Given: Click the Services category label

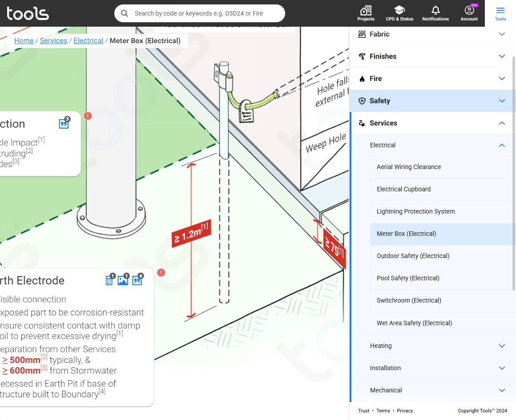Looking at the screenshot, I should [383, 123].
